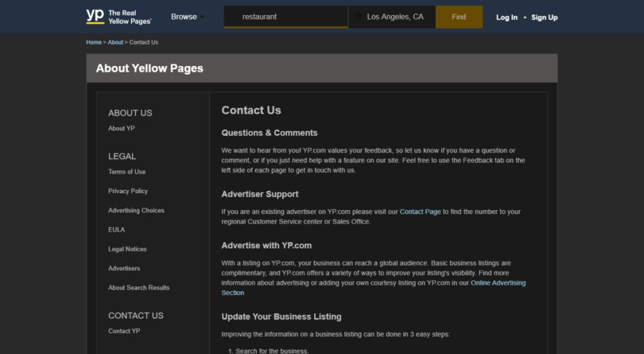Click the Find button
Screen dimensions: 644x354
click(x=458, y=17)
